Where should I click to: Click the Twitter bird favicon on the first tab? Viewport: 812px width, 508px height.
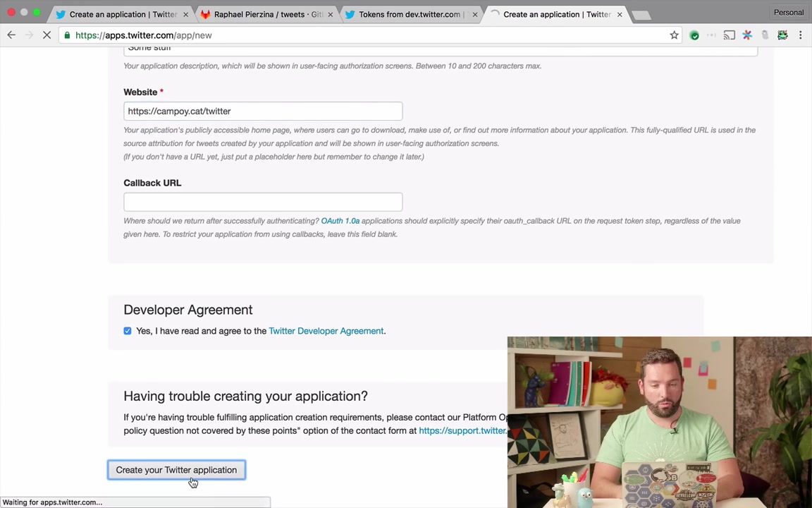click(x=61, y=14)
